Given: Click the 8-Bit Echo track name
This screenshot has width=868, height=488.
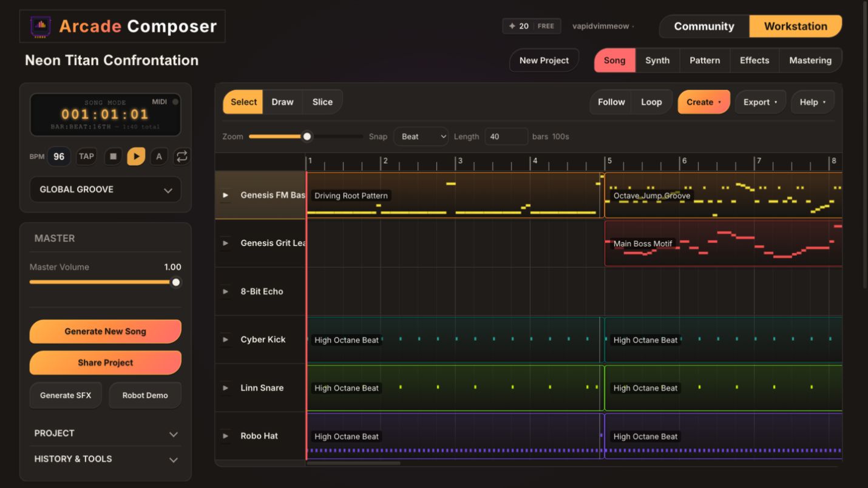Looking at the screenshot, I should [262, 291].
